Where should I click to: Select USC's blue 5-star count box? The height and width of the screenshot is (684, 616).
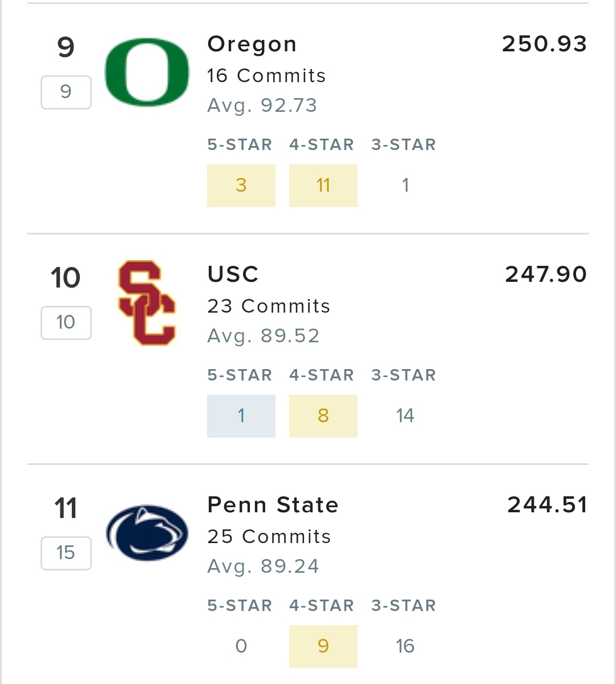point(241,416)
